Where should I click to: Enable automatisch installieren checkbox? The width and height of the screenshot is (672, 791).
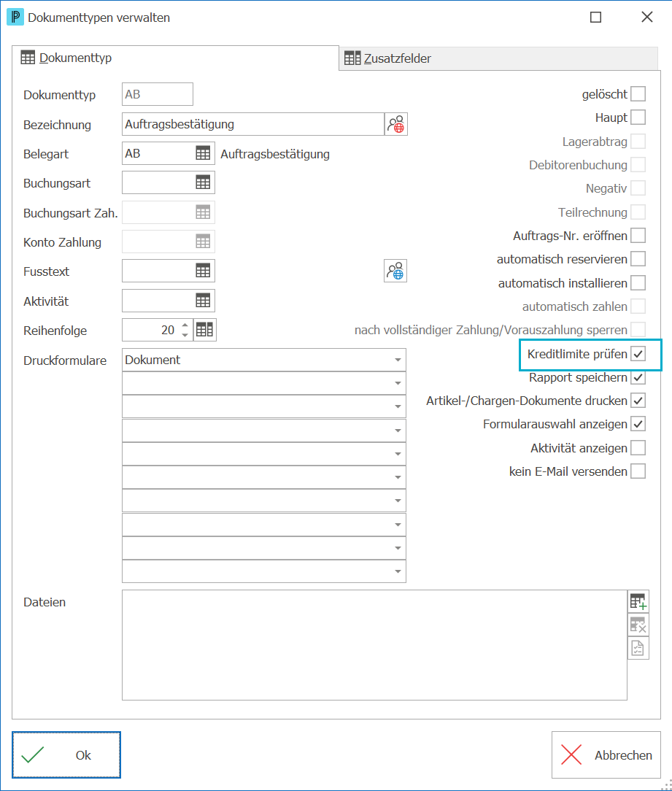point(638,283)
